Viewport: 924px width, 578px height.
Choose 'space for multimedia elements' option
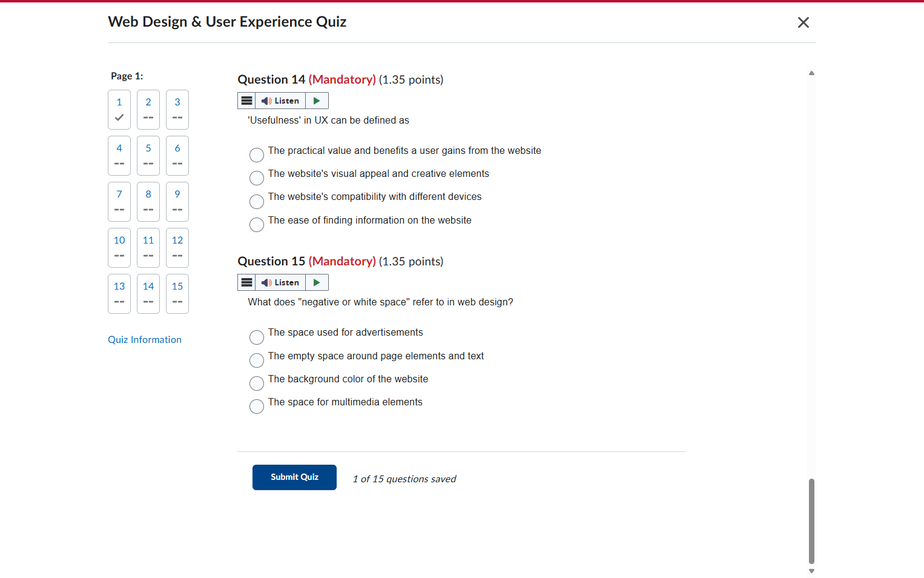pyautogui.click(x=257, y=407)
